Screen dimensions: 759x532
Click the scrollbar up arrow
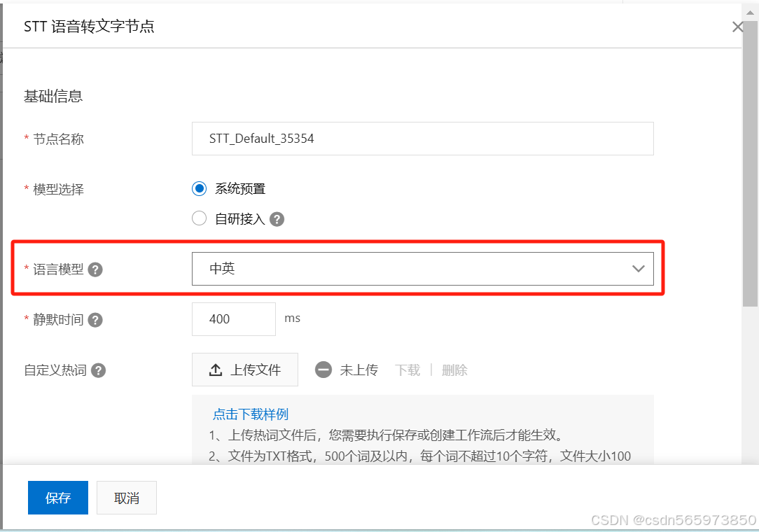click(751, 12)
